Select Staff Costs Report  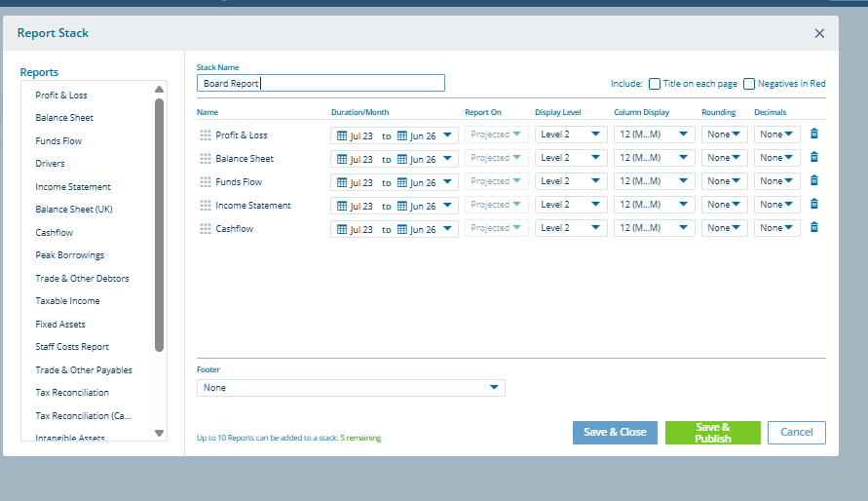click(x=72, y=347)
